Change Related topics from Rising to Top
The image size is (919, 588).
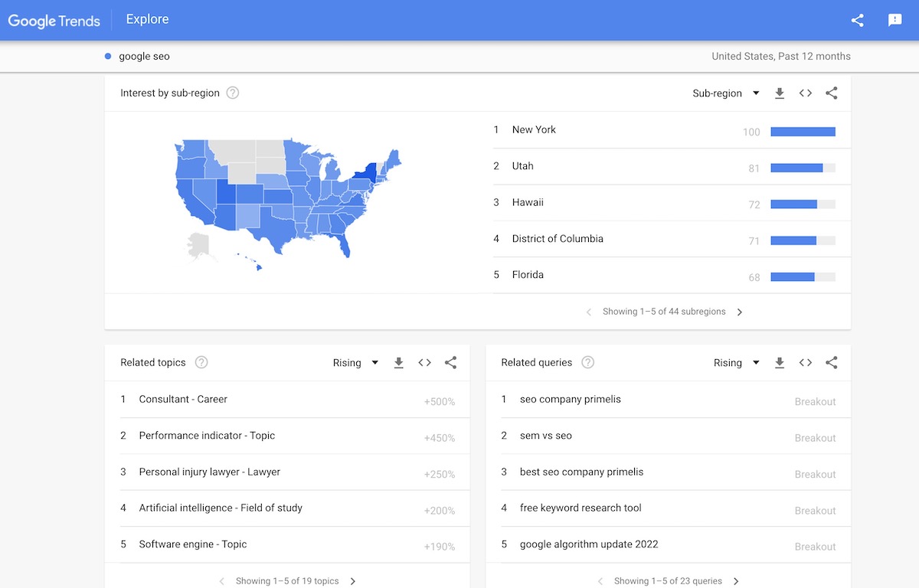[x=355, y=362]
